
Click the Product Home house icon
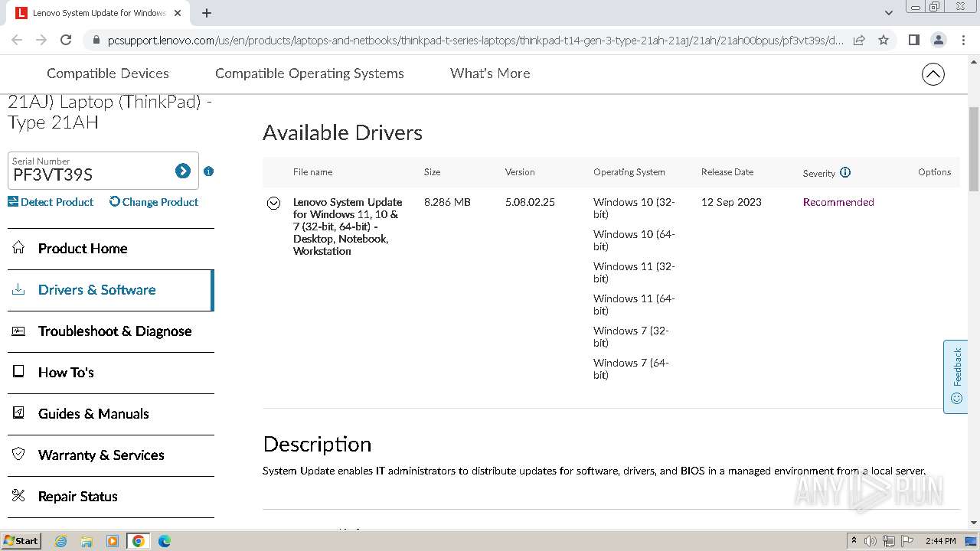pos(18,248)
